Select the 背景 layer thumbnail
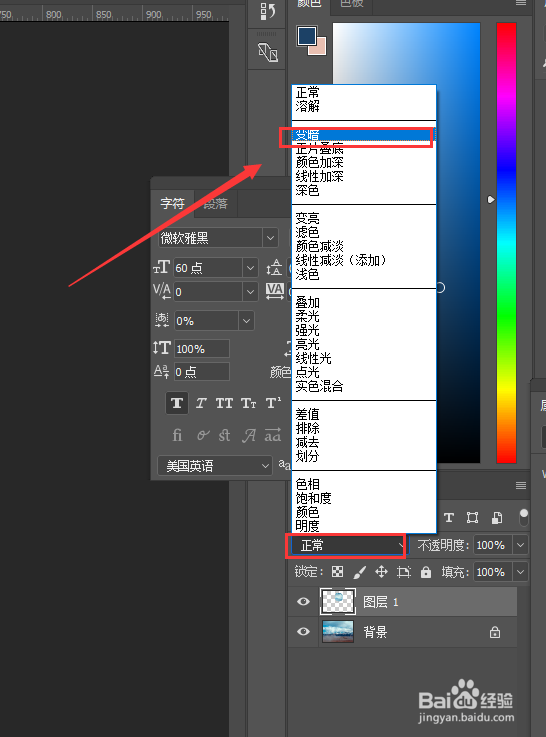The image size is (546, 737). [x=338, y=631]
